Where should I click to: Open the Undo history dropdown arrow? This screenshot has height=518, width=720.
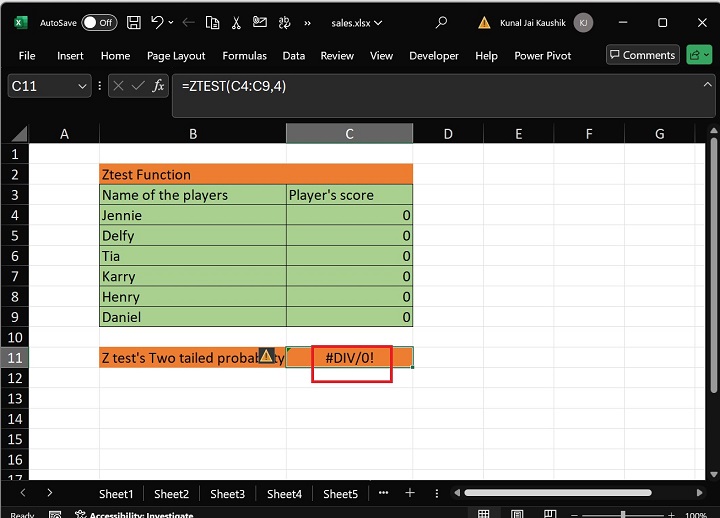pyautogui.click(x=171, y=23)
